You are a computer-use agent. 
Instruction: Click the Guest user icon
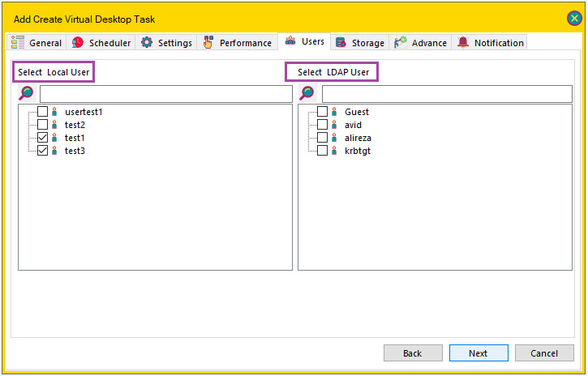(334, 112)
